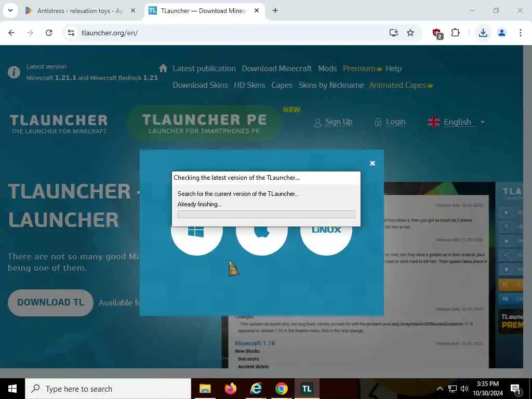Open the network tray icon
Screen dimensions: 532x399
(x=453, y=389)
